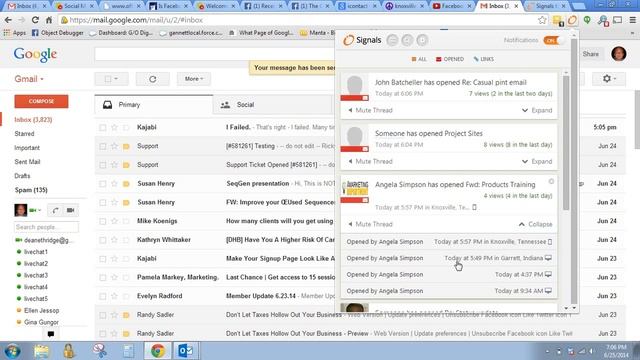The image size is (640, 360).
Task: Open chat with livechat3
Action: coord(36,276)
